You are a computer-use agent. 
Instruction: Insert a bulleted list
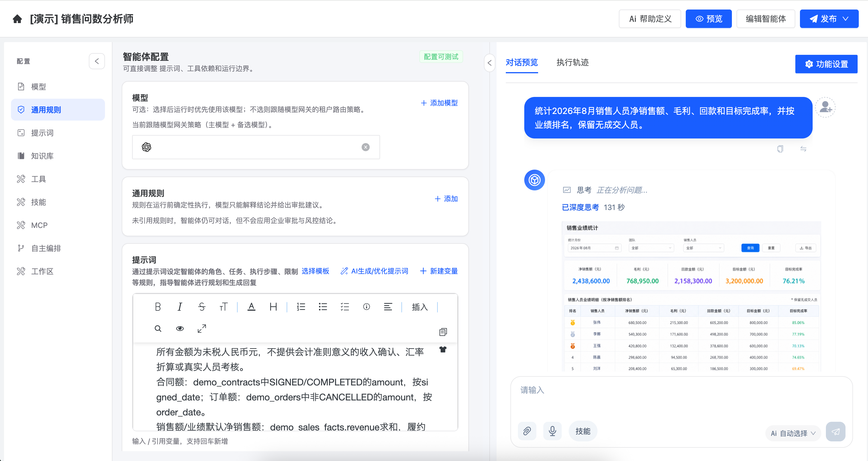(x=323, y=307)
